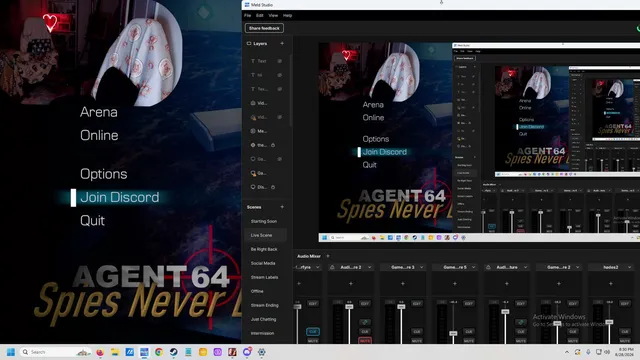This screenshot has width=640, height=360.
Task: Toggle the lock on the 'Dis...' layer
Action: pos(273,187)
